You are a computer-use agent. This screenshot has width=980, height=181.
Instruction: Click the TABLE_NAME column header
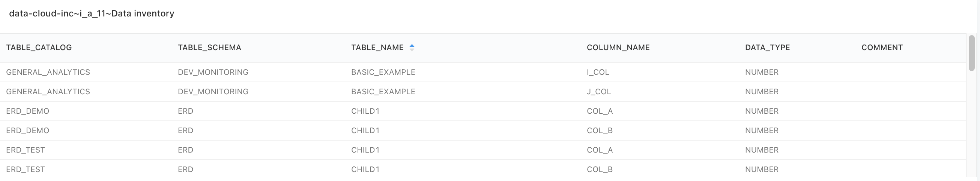tap(377, 47)
